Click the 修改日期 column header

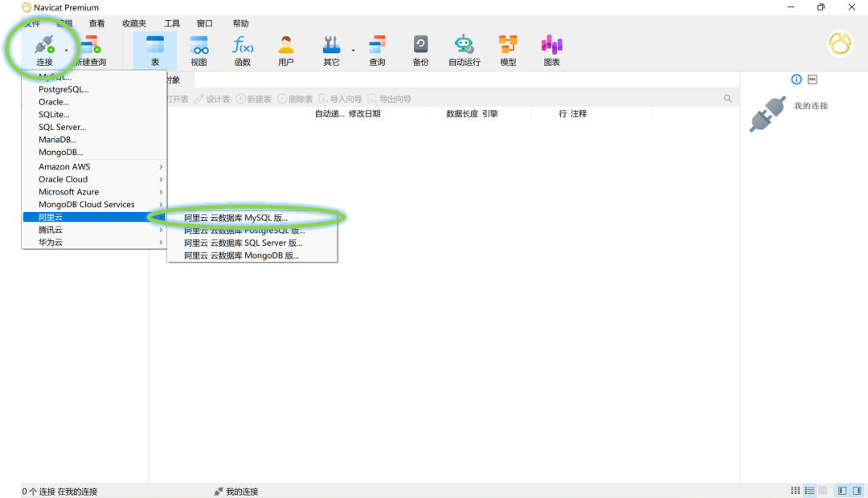pyautogui.click(x=364, y=114)
